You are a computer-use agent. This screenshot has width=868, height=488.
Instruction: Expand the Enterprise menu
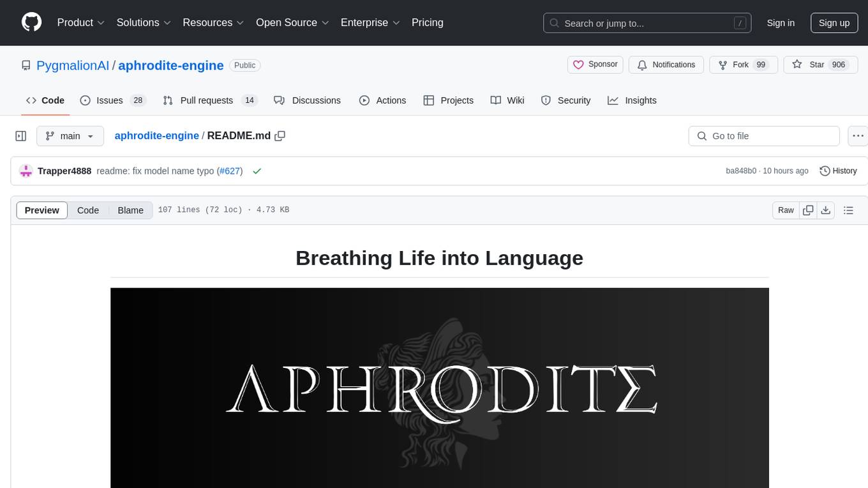(x=370, y=22)
